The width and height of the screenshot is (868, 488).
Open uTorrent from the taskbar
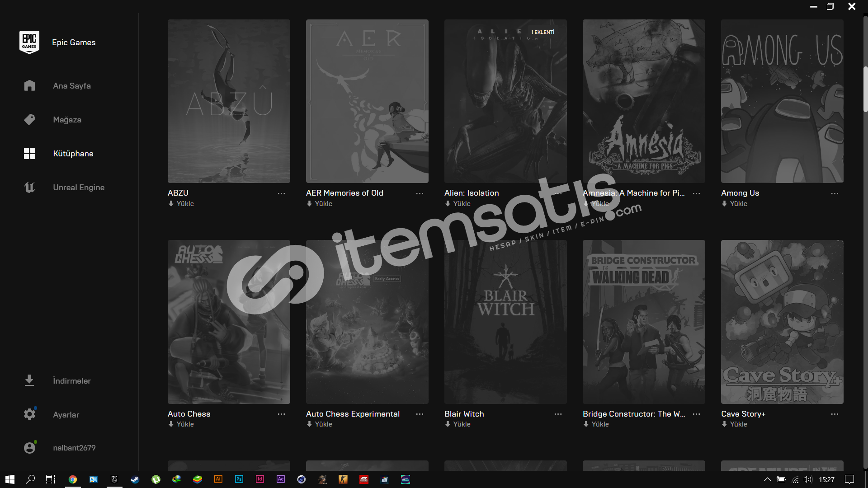(156, 479)
